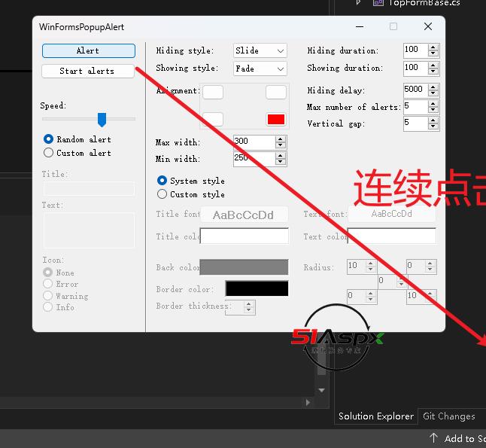Pick the black Border color swatch
The width and height of the screenshot is (486, 448).
click(x=257, y=288)
